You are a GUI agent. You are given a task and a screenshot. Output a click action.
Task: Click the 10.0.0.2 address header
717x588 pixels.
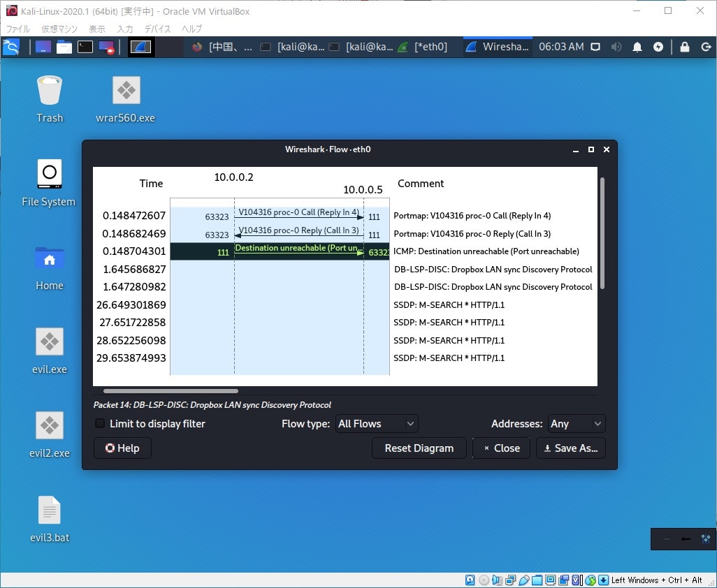pos(233,177)
